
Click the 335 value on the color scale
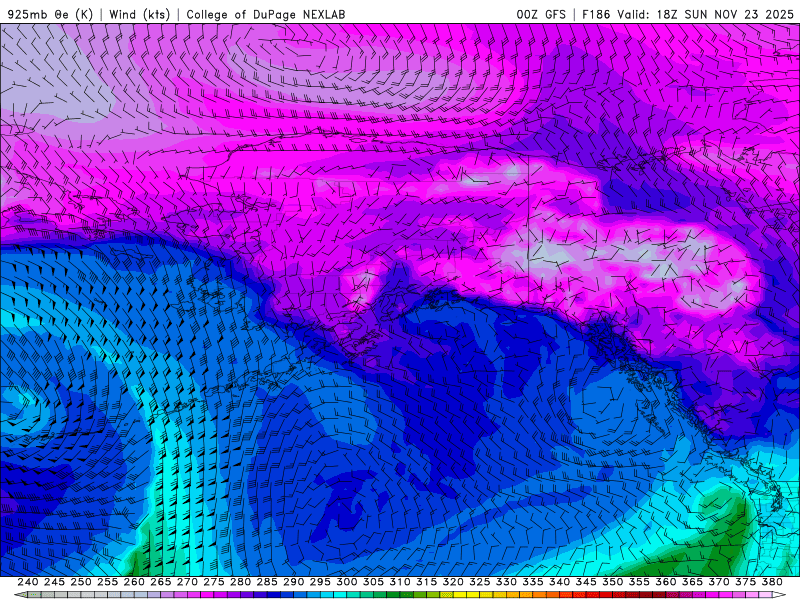click(x=532, y=582)
